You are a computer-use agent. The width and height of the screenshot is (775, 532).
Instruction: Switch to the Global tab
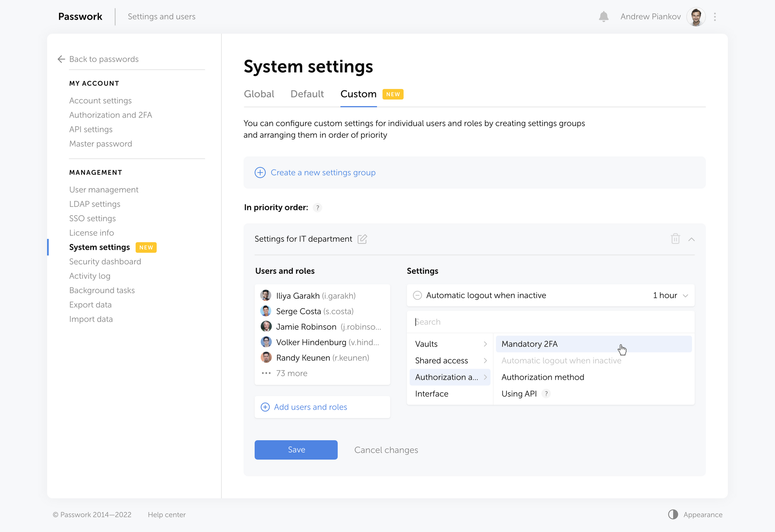pos(259,94)
